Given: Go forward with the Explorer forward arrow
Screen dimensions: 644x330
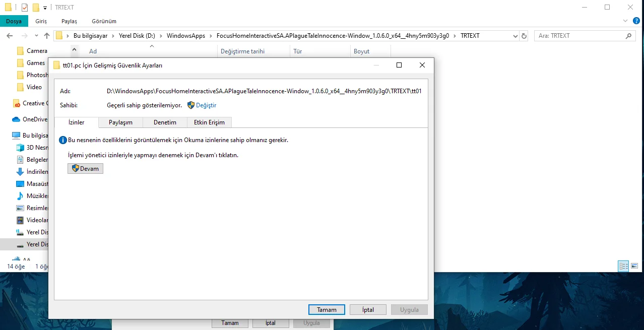Looking at the screenshot, I should [x=24, y=36].
